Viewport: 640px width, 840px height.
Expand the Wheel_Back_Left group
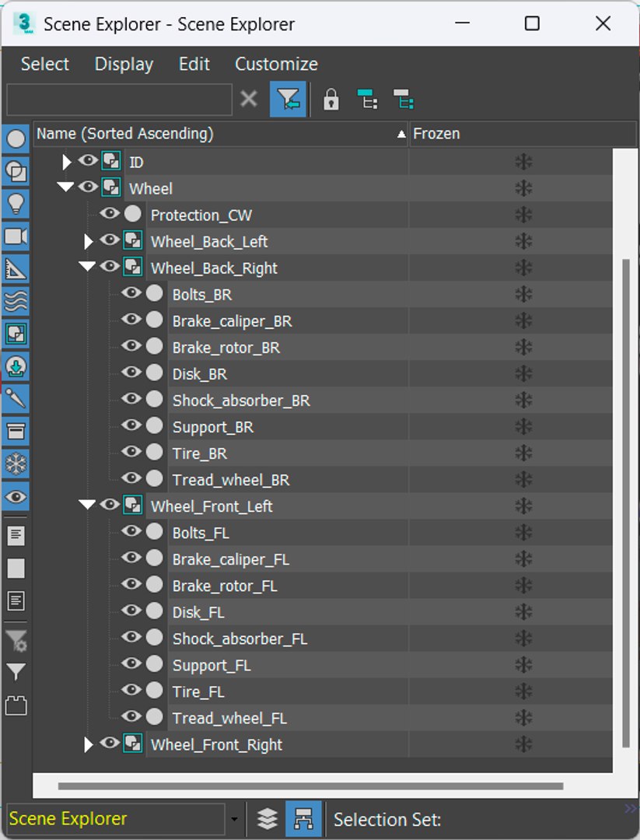[x=89, y=242]
